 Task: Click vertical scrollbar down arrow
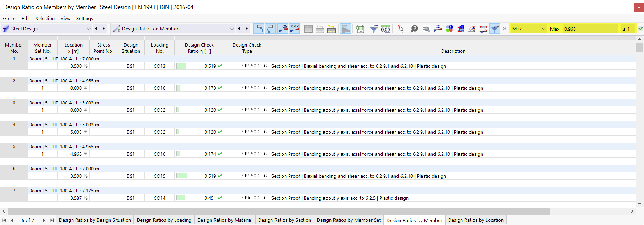[x=640, y=203]
